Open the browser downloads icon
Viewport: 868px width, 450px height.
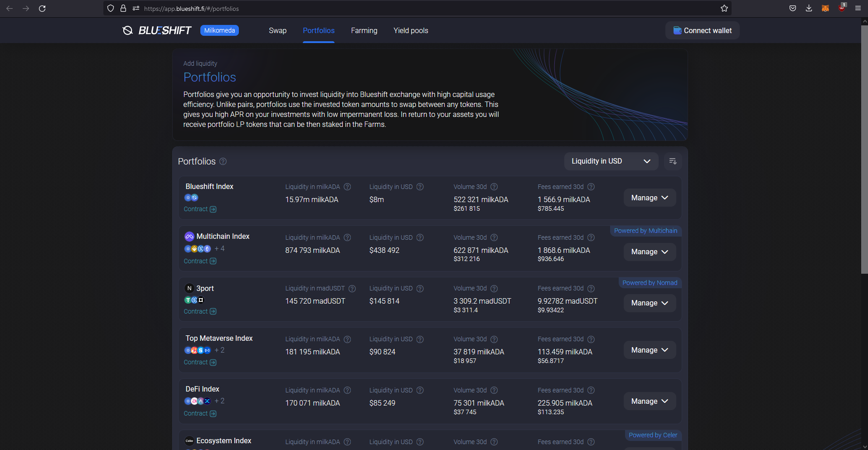(809, 9)
